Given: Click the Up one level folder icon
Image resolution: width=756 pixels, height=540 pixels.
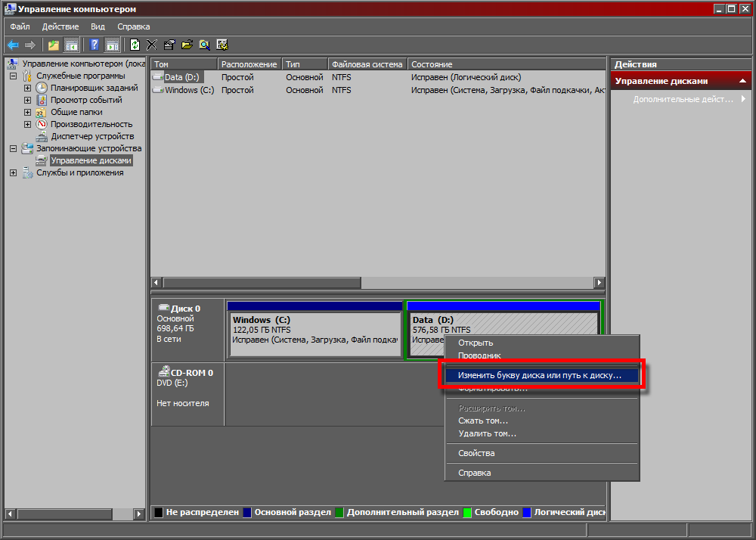Looking at the screenshot, I should click(53, 45).
